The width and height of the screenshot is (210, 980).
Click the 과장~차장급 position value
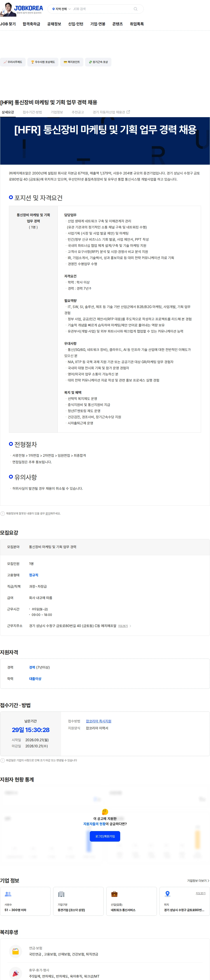pyautogui.click(x=38, y=587)
